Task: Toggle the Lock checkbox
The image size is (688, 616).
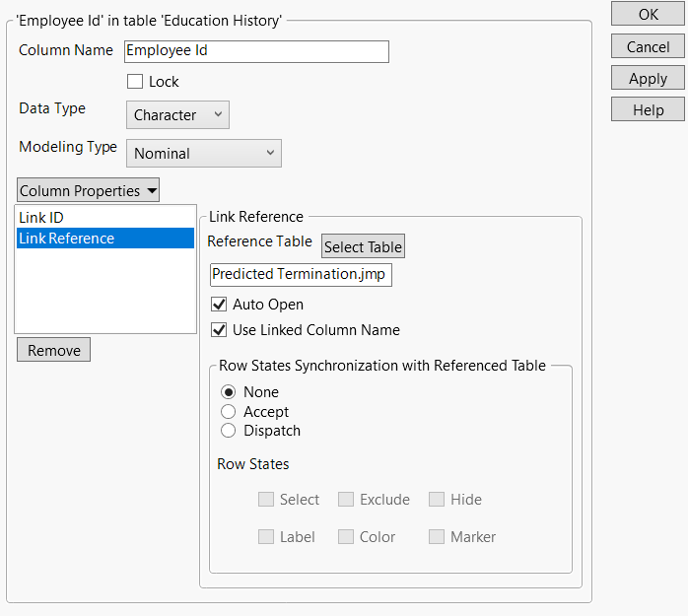Action: point(136,82)
